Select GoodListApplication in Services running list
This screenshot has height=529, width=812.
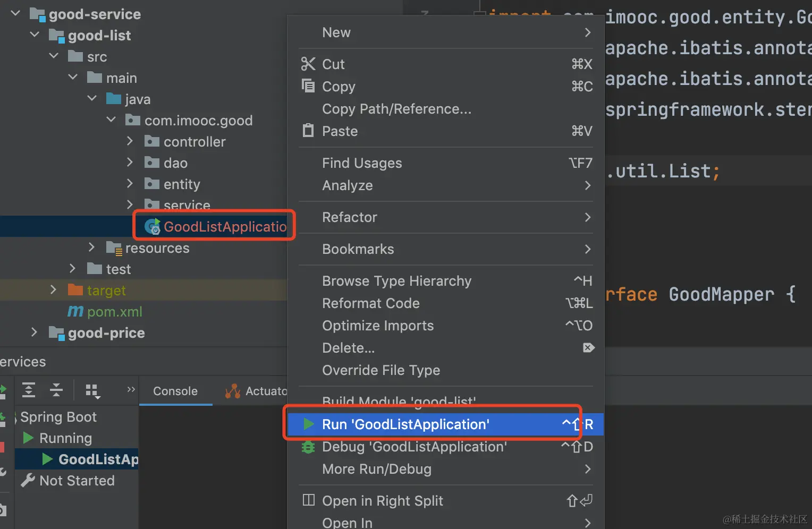(77, 459)
